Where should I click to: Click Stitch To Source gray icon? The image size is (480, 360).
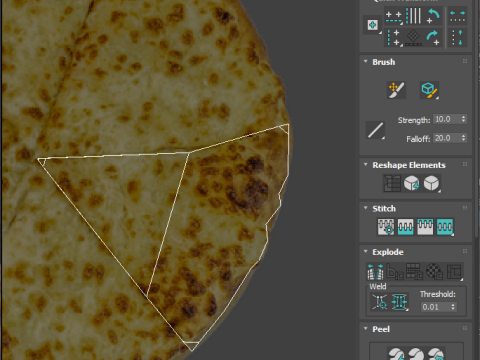[x=425, y=227]
